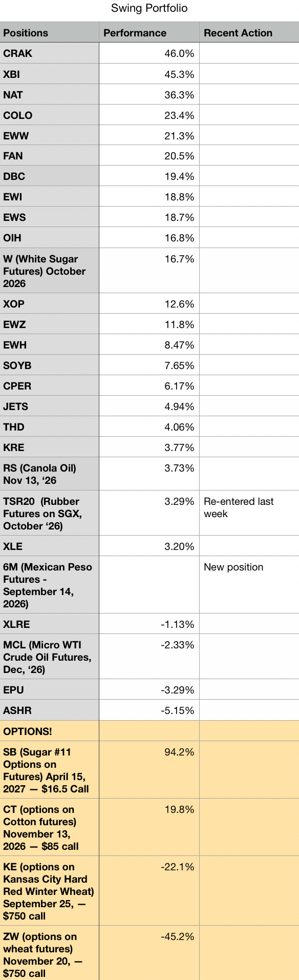The image size is (299, 980).
Task: Select the Performance column header
Action: [x=149, y=33]
